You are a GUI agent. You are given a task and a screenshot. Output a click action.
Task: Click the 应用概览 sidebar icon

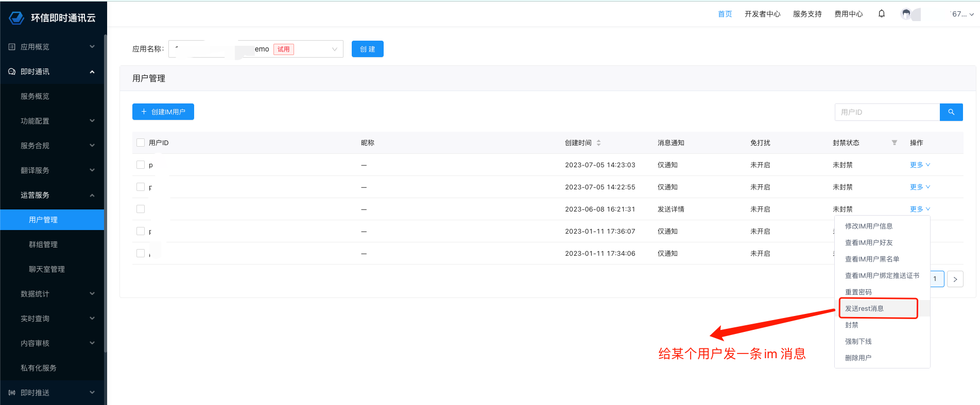click(12, 47)
